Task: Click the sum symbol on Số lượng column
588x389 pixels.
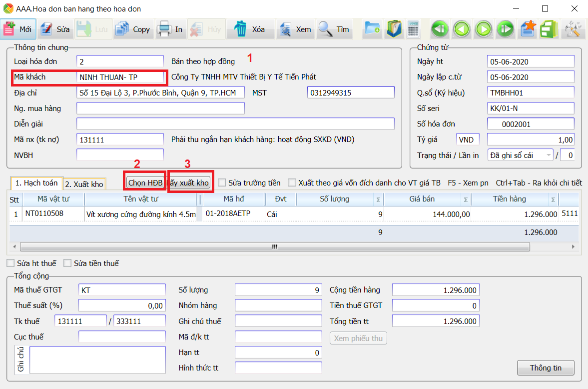Action: coord(378,199)
